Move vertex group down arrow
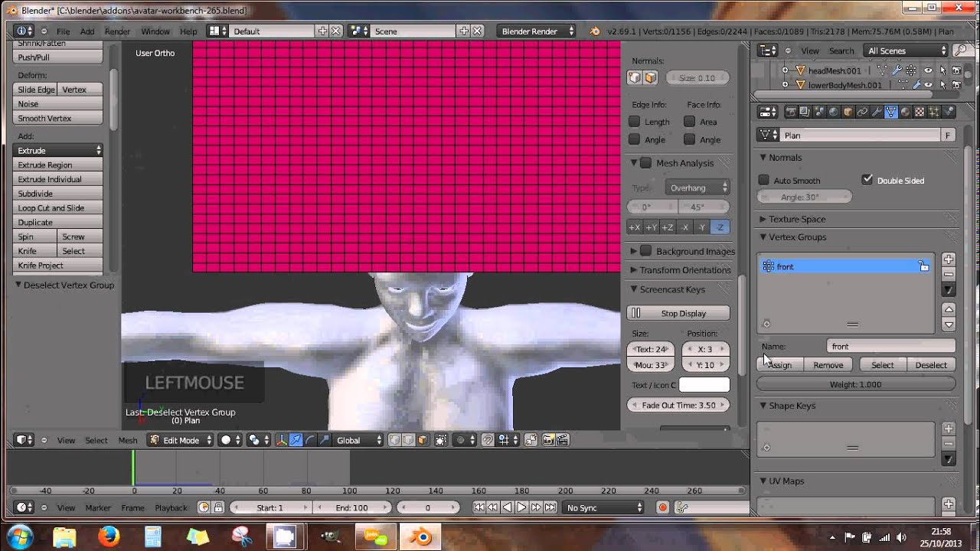The width and height of the screenshot is (980, 551). 949,324
